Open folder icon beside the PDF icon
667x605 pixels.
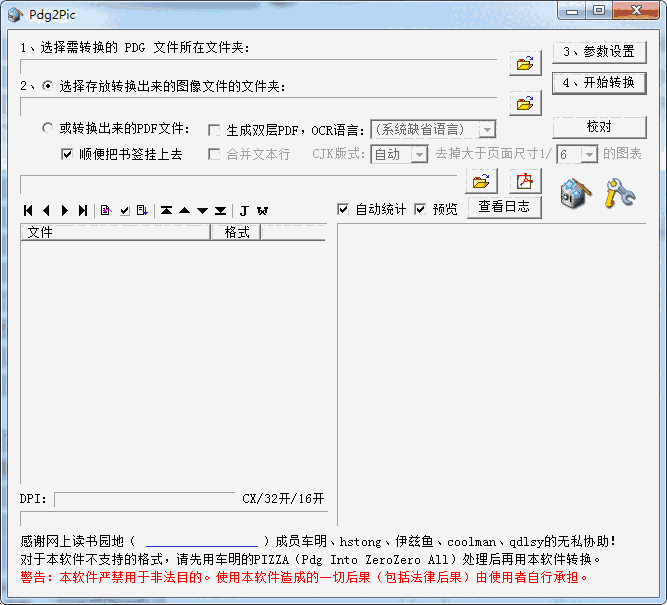click(x=482, y=181)
